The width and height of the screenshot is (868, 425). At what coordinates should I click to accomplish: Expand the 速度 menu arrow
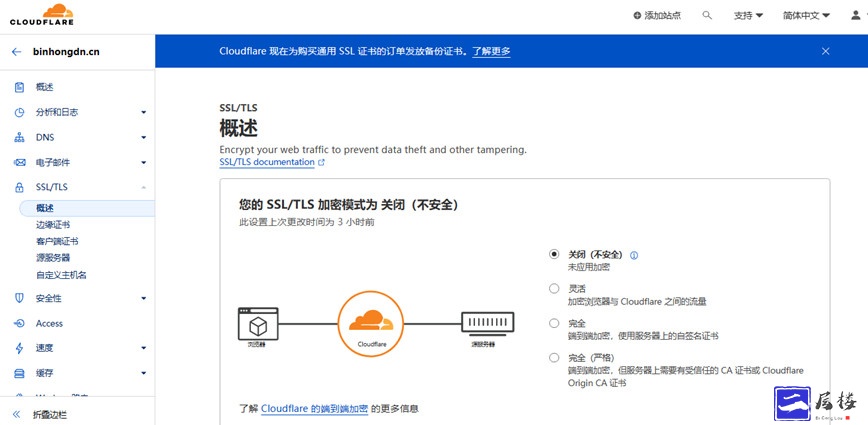[143, 348]
